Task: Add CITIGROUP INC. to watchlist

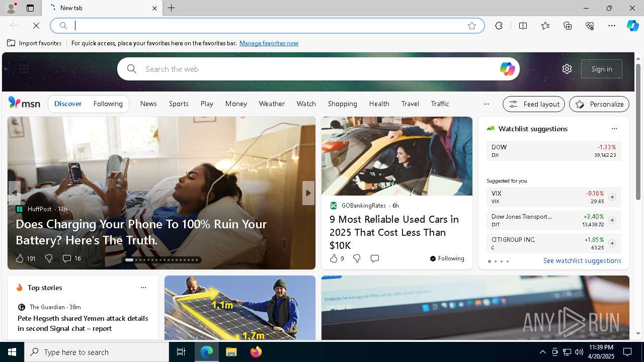Action: [x=612, y=243]
